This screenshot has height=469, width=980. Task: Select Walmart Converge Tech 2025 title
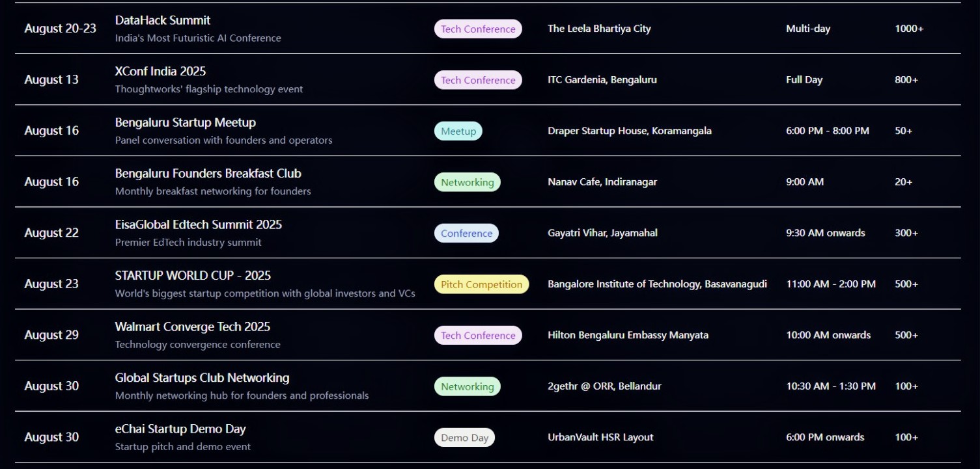pyautogui.click(x=193, y=327)
